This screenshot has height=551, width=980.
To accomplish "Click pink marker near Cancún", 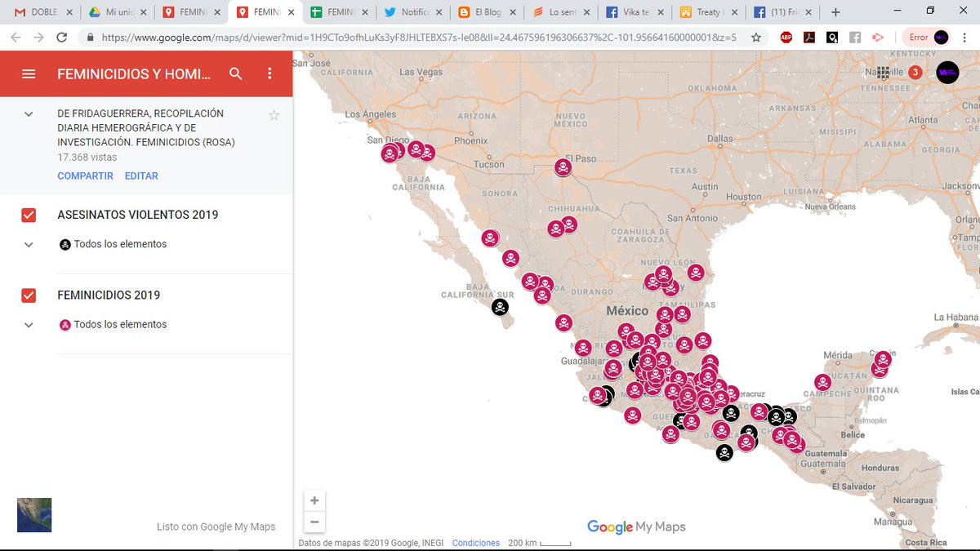I will tap(883, 359).
